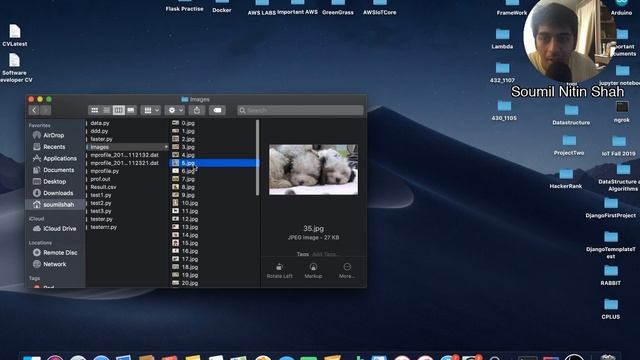
Task: Open the gear Action menu
Action: point(175,110)
